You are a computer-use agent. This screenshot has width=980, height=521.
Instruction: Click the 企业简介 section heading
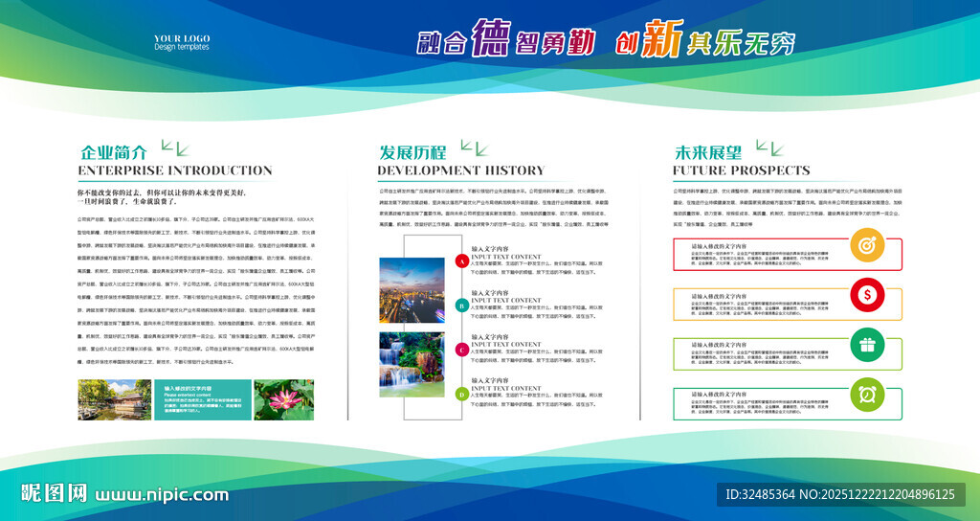[x=114, y=152]
